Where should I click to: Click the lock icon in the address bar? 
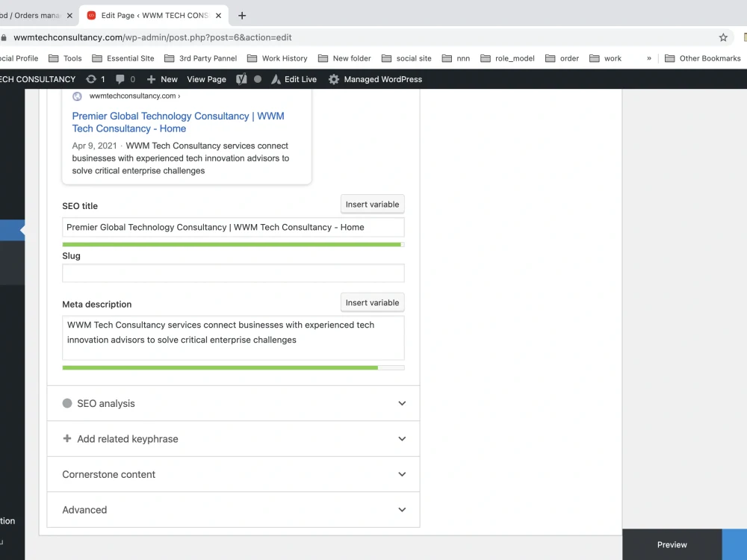point(4,37)
